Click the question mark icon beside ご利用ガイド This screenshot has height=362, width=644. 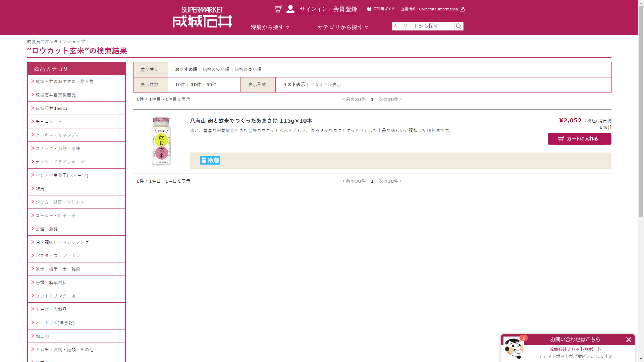coord(369,9)
